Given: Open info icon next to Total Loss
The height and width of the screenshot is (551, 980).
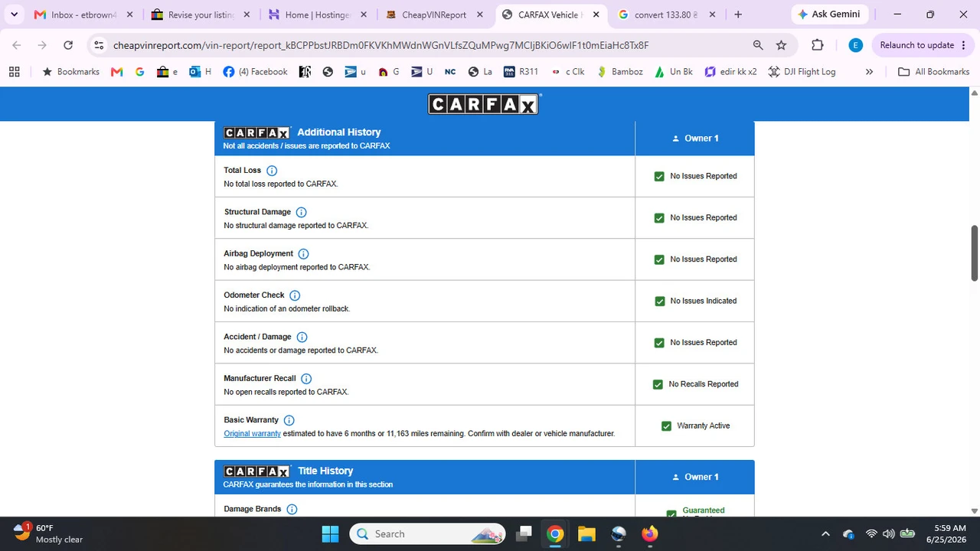Looking at the screenshot, I should click(x=272, y=171).
